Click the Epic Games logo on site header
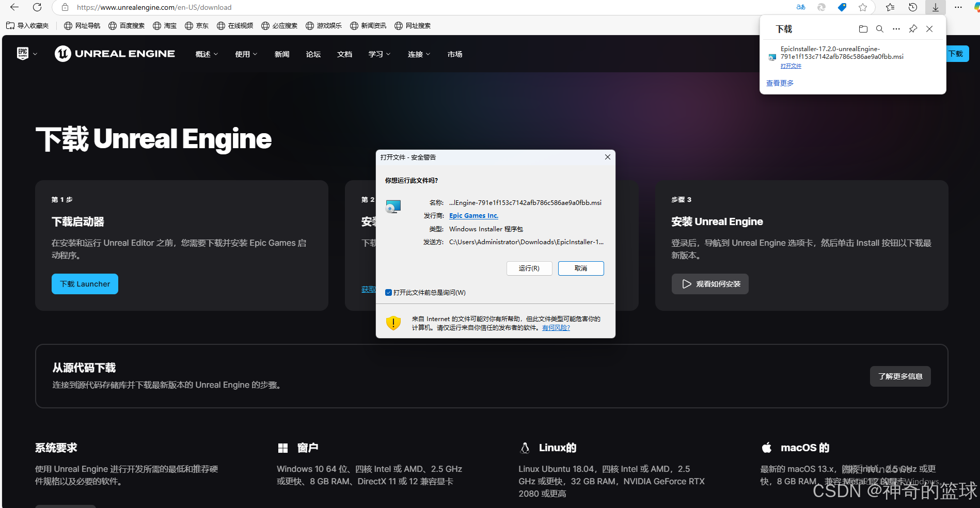Screen dimensions: 980x508 pos(23,54)
